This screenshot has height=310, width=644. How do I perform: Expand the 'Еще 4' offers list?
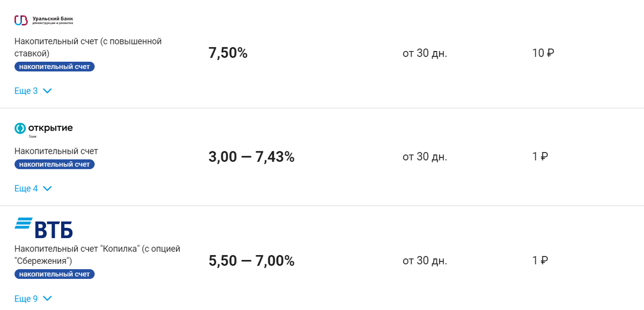[x=26, y=189]
